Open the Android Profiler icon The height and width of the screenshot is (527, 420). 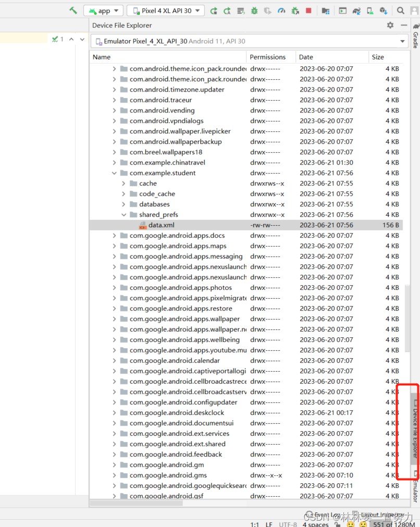click(x=281, y=10)
